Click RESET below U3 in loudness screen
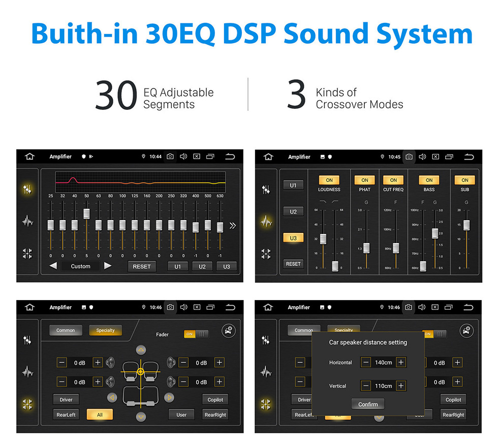498x448 pixels. click(293, 264)
